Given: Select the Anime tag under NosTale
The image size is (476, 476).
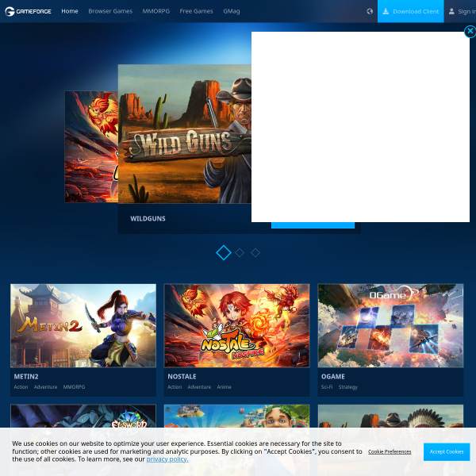Looking at the screenshot, I should [224, 387].
